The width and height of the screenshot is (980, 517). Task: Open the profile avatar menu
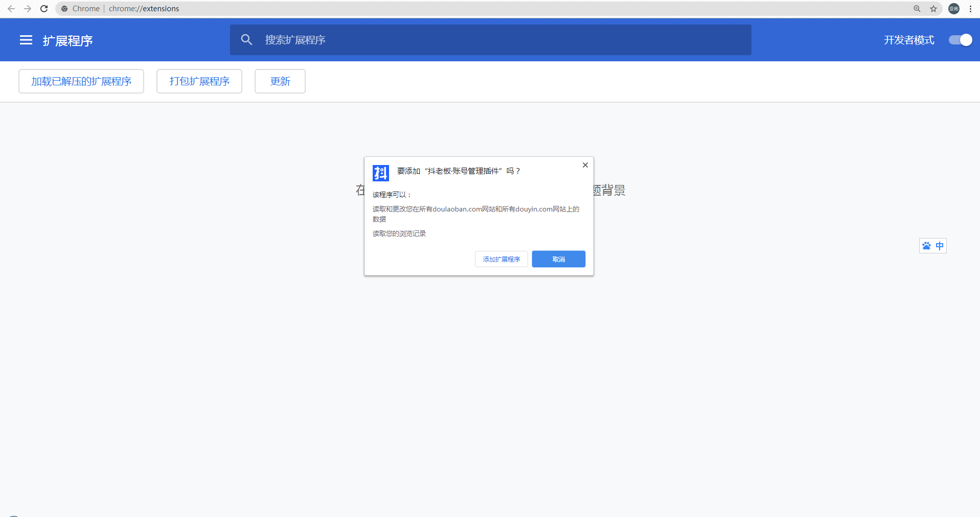click(954, 9)
